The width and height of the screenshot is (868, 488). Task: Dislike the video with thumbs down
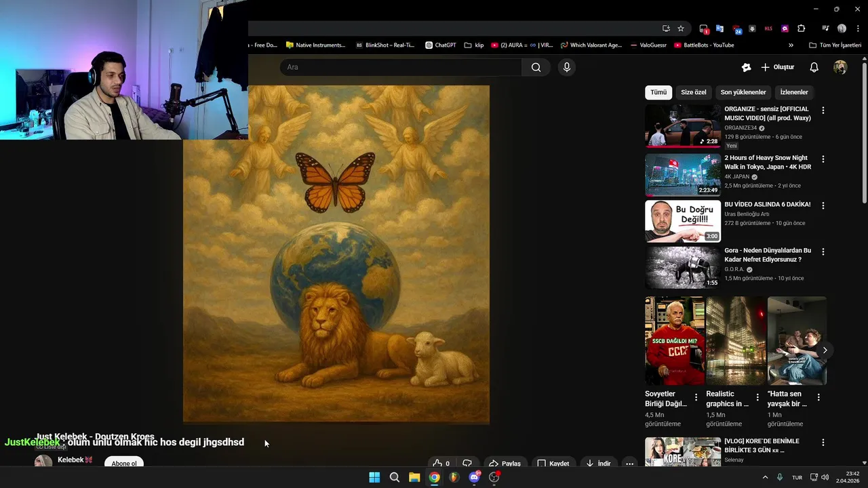point(467,464)
